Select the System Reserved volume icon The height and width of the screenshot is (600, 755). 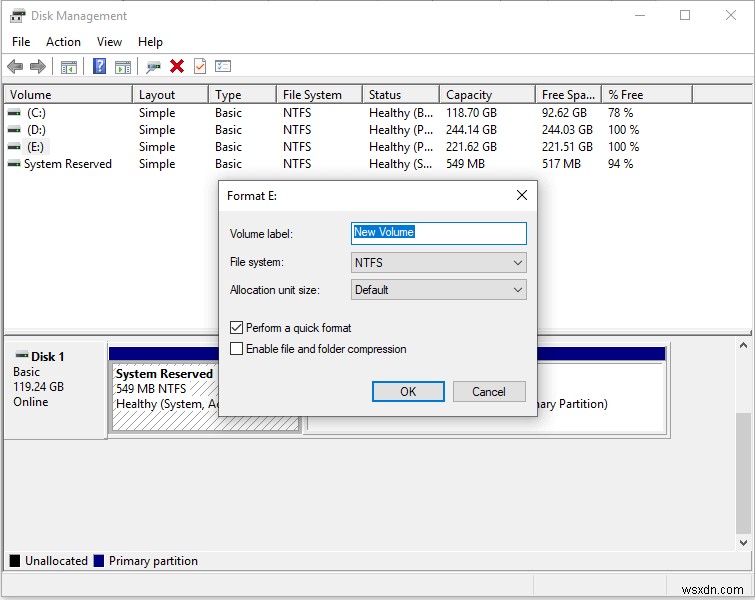point(14,164)
